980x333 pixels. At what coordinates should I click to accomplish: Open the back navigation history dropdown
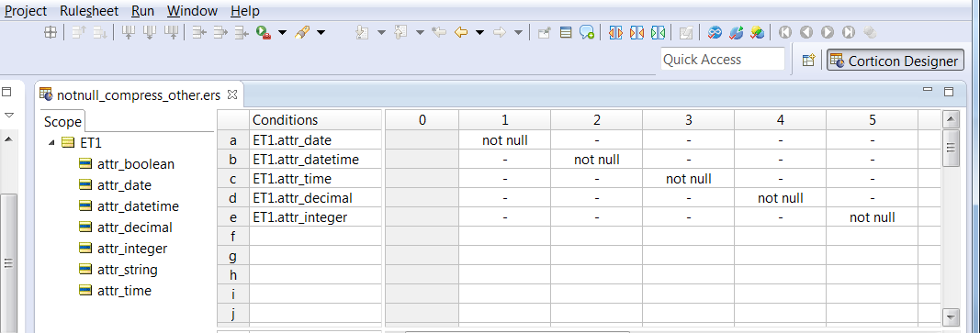[x=480, y=32]
